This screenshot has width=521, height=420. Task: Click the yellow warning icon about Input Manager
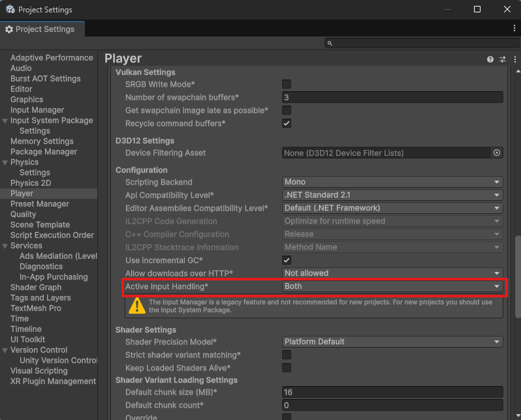pyautogui.click(x=137, y=306)
